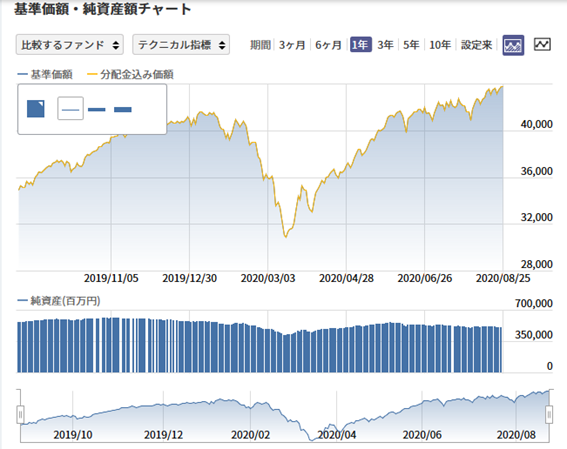Viewport: 567px width, 449px height.
Task: Open the 比較するファンド dropdown
Action: click(70, 45)
